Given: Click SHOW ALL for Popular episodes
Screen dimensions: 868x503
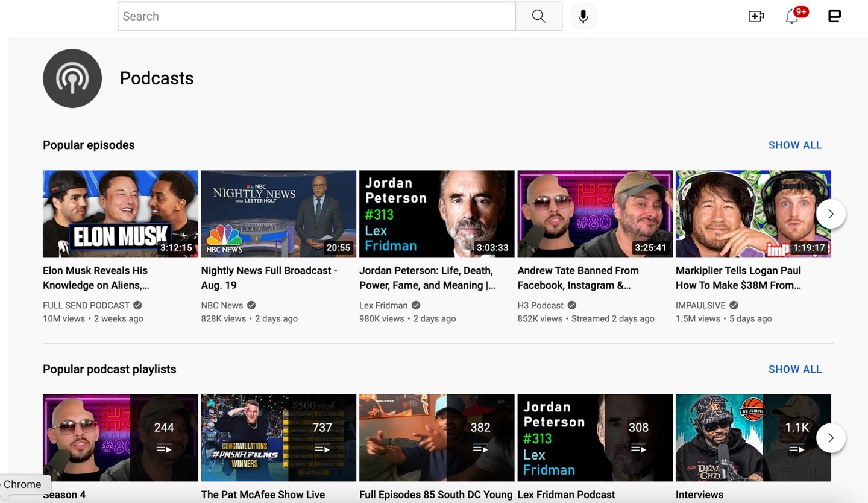Looking at the screenshot, I should click(x=794, y=145).
